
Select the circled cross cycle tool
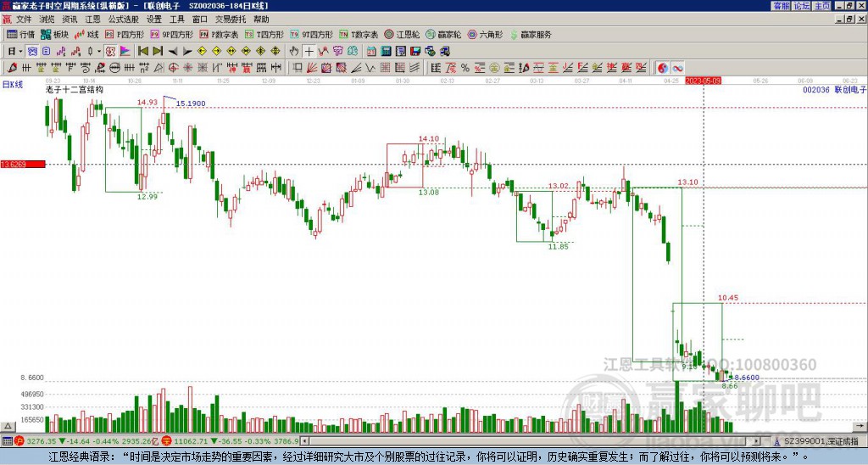(173, 68)
